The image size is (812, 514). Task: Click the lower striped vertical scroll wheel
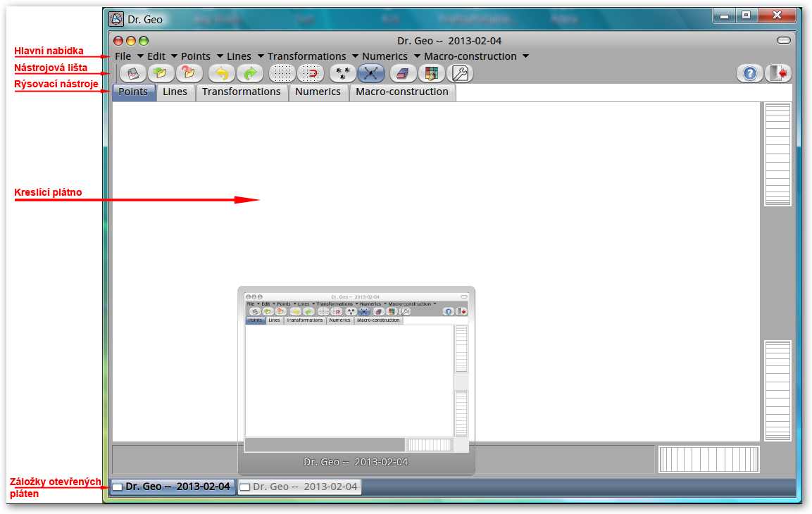tap(777, 391)
